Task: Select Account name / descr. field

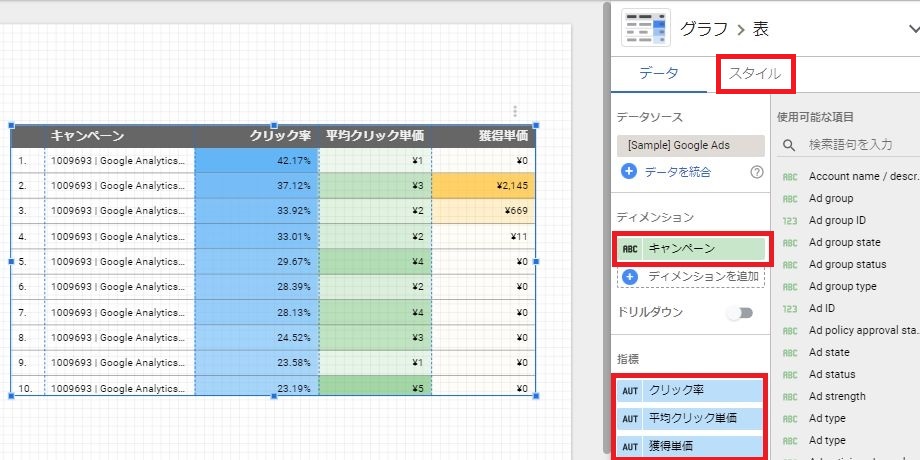Action: 862,176
